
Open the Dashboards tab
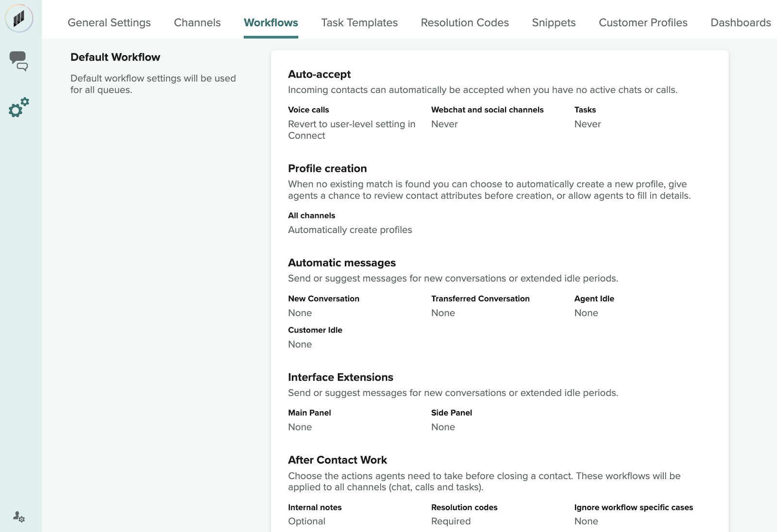pyautogui.click(x=741, y=22)
